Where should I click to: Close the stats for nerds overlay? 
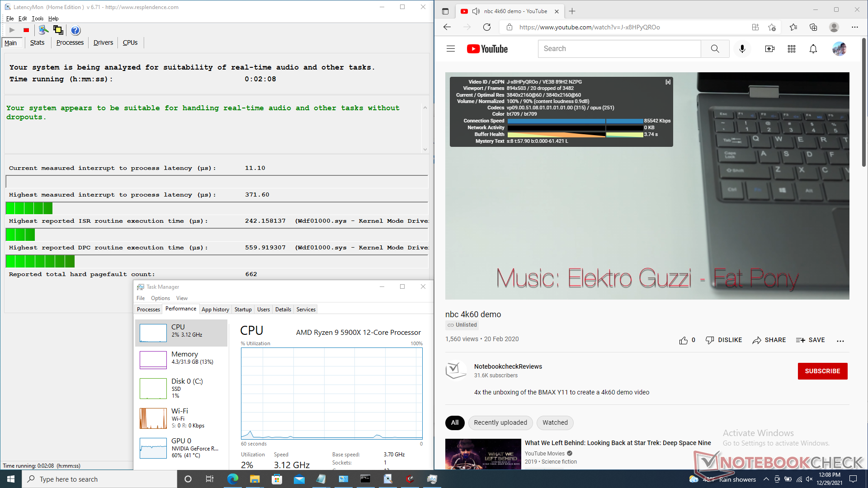(x=668, y=82)
